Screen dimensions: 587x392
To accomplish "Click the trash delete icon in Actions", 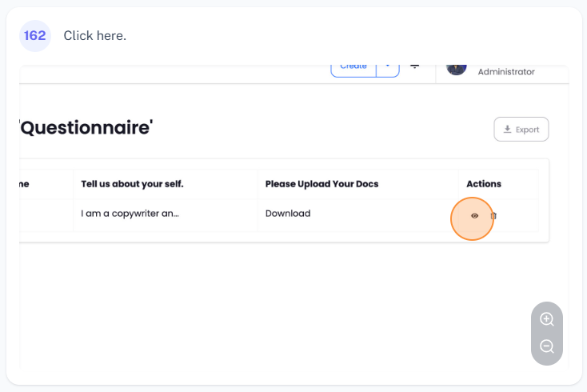I will pos(493,215).
